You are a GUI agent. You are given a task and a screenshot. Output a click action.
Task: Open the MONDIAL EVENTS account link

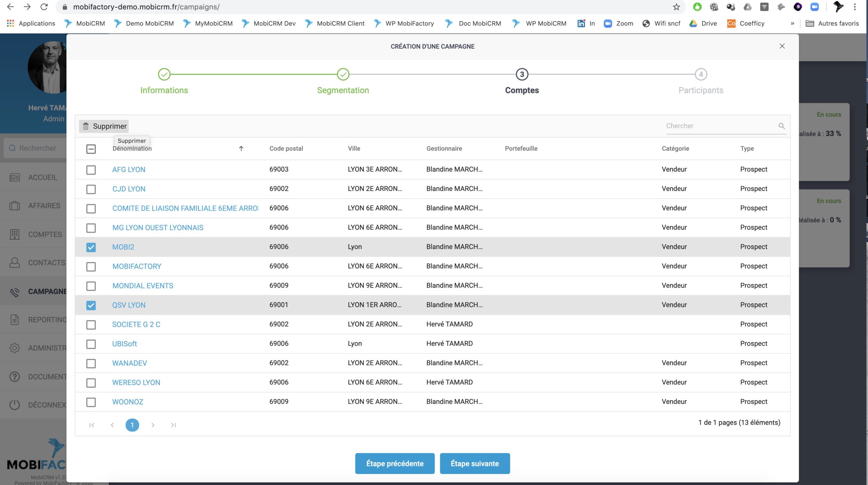click(x=143, y=286)
